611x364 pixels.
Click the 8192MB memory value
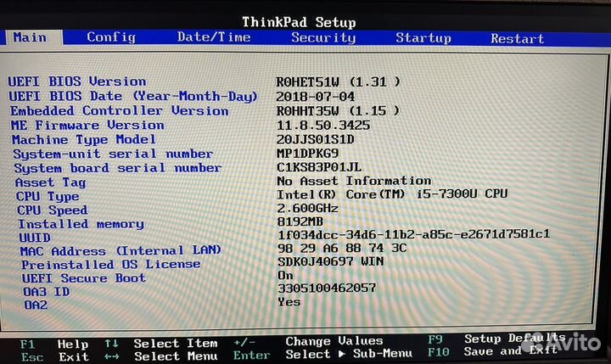pos(300,221)
